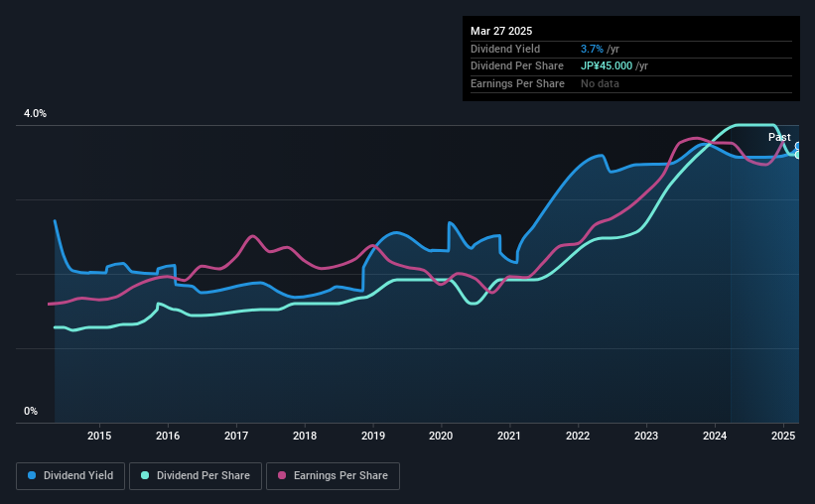Click the 2024 x-axis label
815x504 pixels.
[x=715, y=436]
